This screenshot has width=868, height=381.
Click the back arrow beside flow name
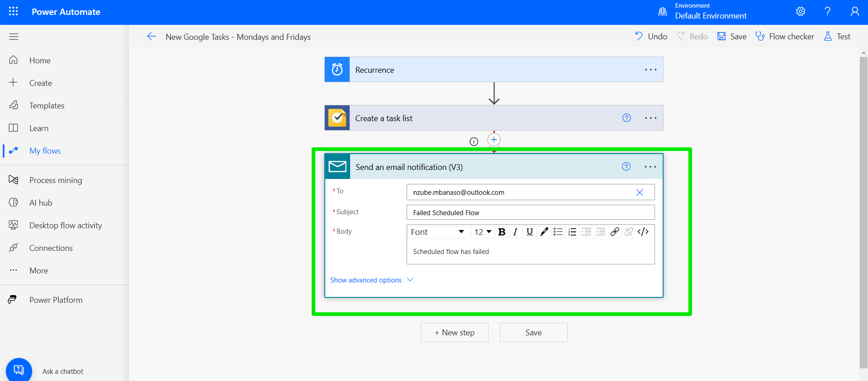tap(152, 37)
